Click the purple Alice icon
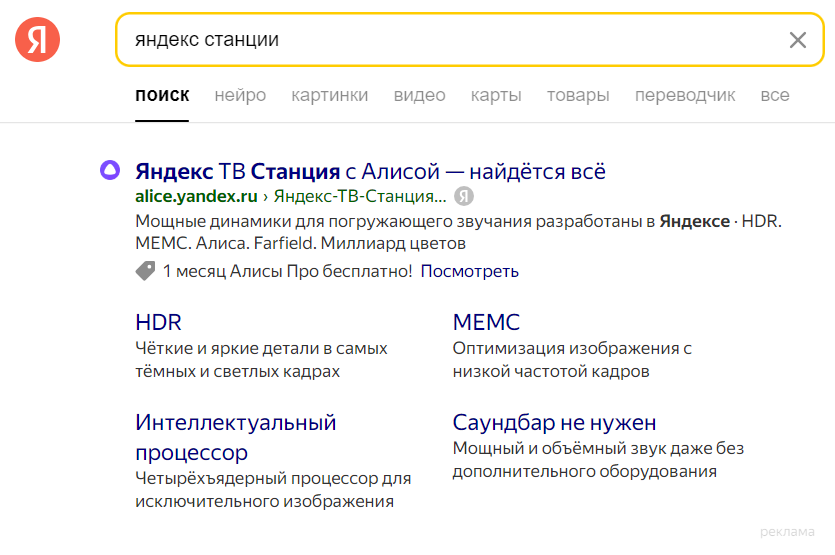 108,171
